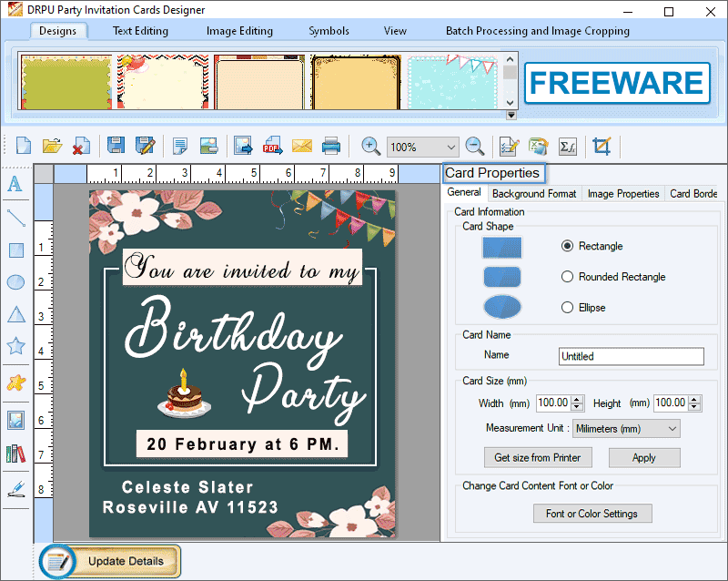Open the zoom percentage dropdown
The image size is (728, 581).
point(450,147)
